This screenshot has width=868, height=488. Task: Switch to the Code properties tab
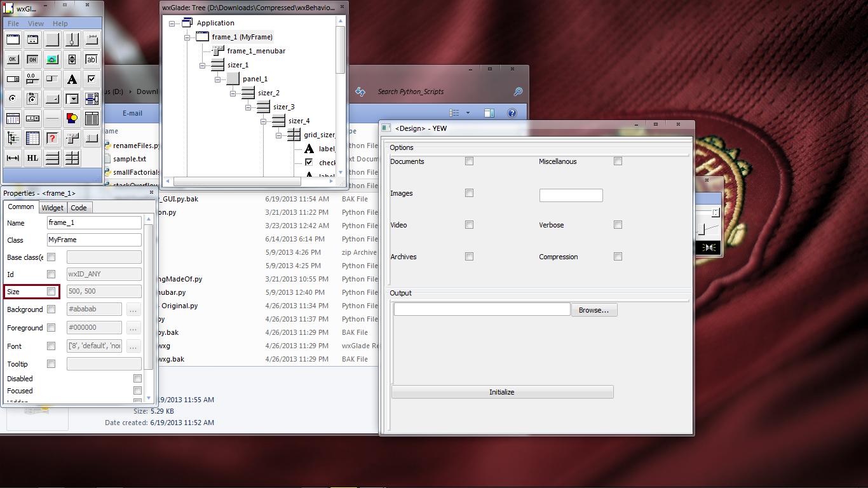coord(79,208)
